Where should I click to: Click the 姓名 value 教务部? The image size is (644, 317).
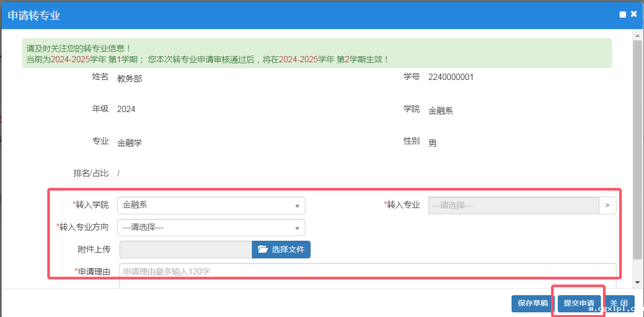(x=129, y=79)
